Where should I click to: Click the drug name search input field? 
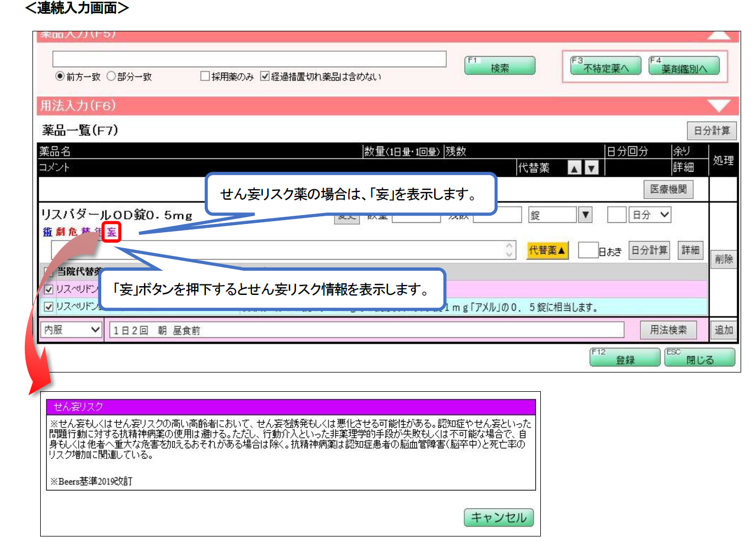click(249, 59)
